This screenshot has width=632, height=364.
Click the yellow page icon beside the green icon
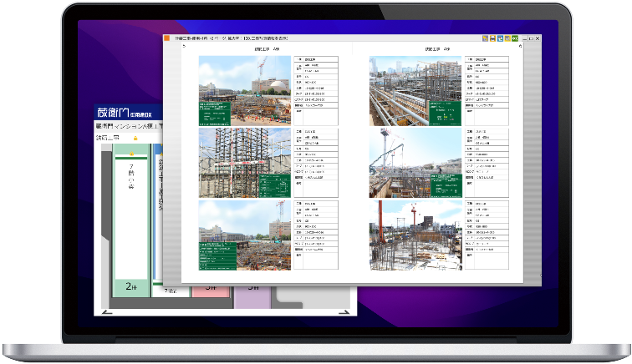508,38
